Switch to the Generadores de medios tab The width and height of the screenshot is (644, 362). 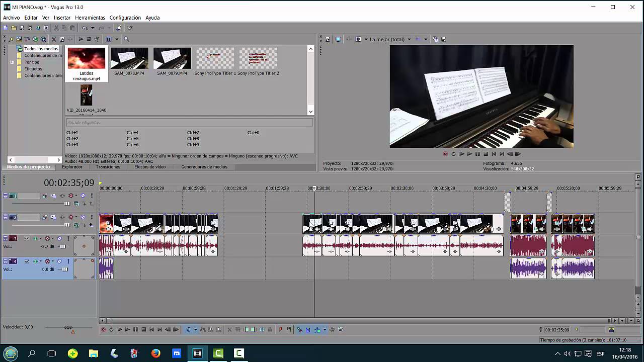pyautogui.click(x=204, y=167)
